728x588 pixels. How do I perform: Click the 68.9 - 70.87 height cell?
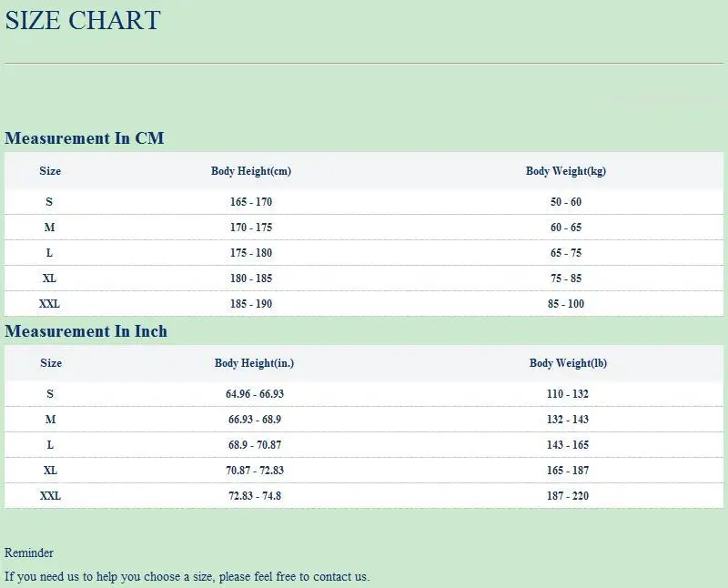click(255, 445)
